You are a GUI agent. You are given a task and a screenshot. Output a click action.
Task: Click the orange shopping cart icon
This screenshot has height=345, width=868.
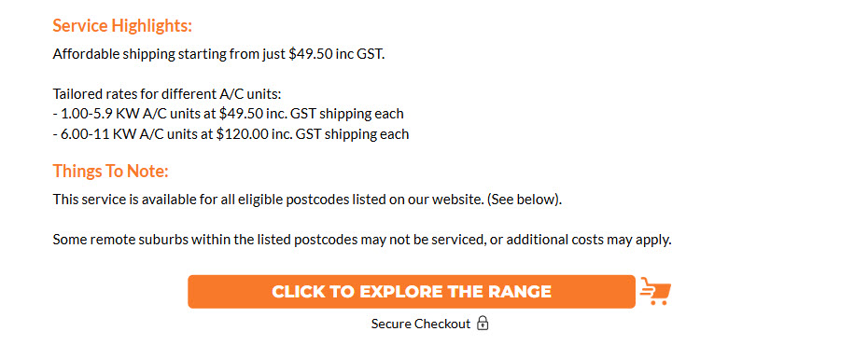pyautogui.click(x=655, y=291)
